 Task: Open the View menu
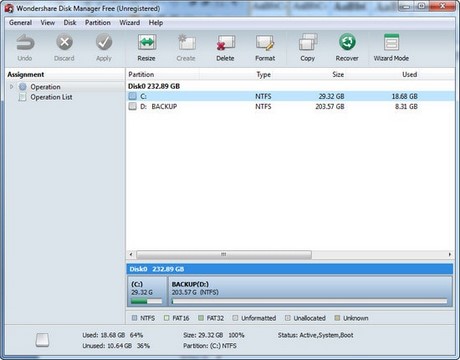click(48, 23)
